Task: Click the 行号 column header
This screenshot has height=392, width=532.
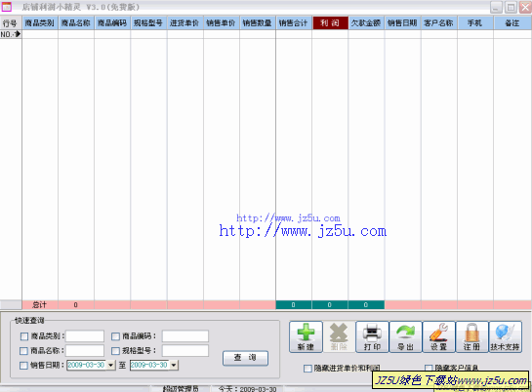Action: (11, 23)
